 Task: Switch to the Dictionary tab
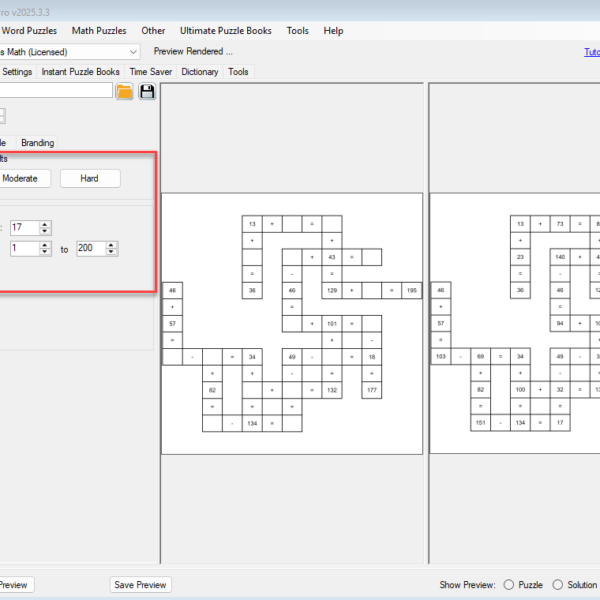point(200,72)
